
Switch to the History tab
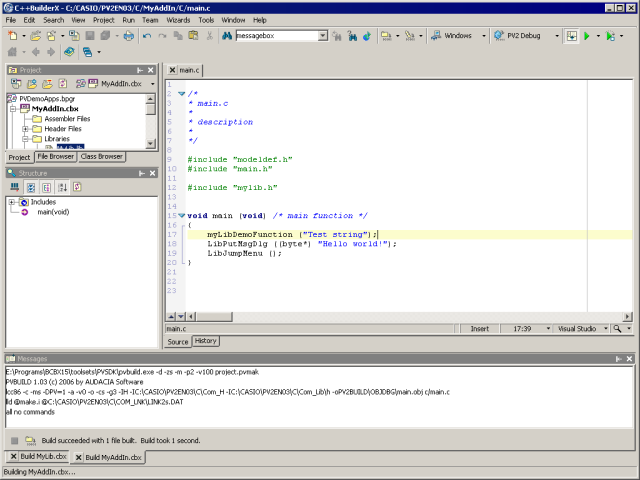point(205,340)
